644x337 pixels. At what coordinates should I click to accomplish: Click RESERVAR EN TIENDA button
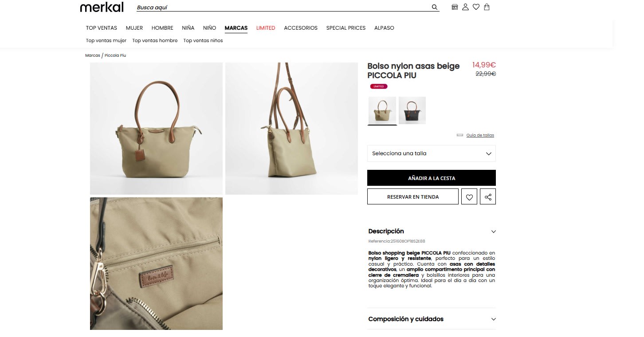[x=413, y=196]
